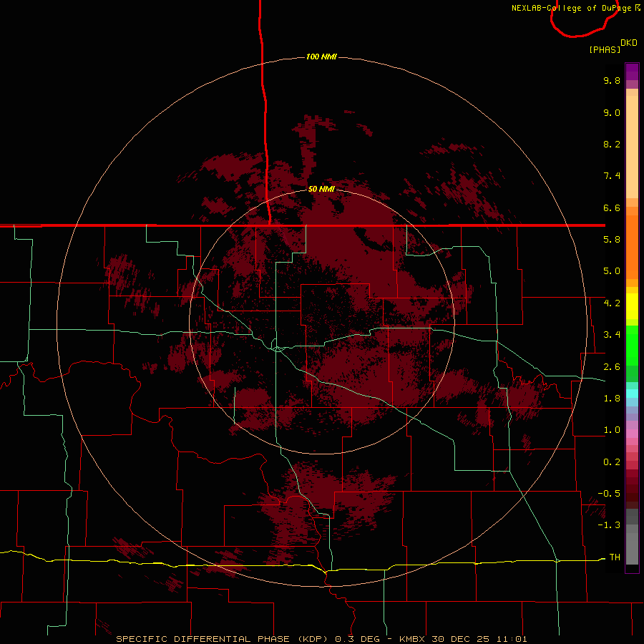Select the purple top segment of the color bar
Image resolution: width=644 pixels, height=644 pixels.
tap(632, 72)
